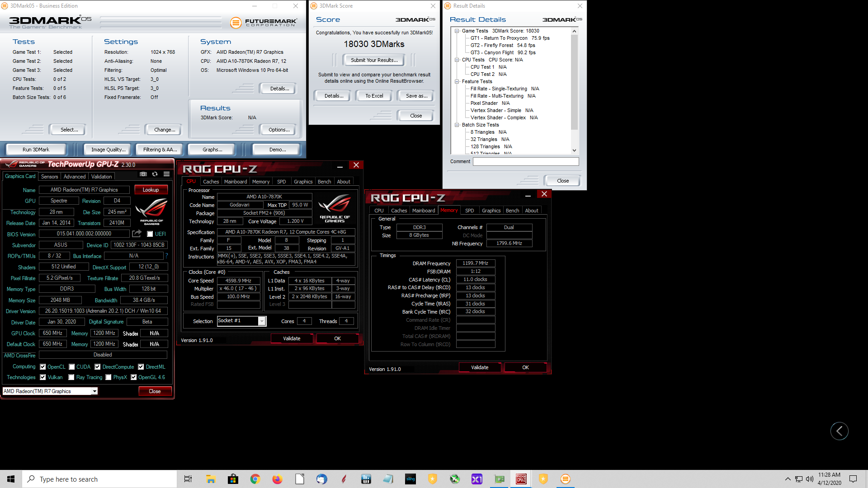Open Microsoft Store from taskbar
This screenshot has height=488, width=868.
[x=233, y=479]
